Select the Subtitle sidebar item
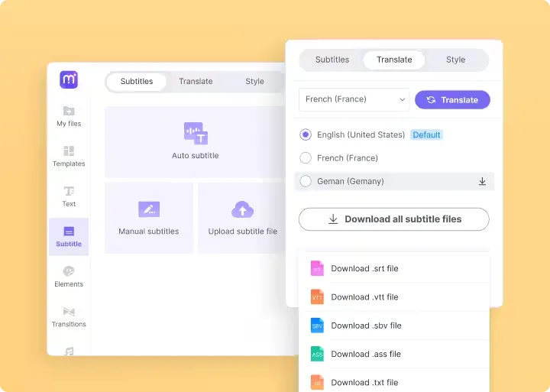The image size is (550, 392). [69, 237]
